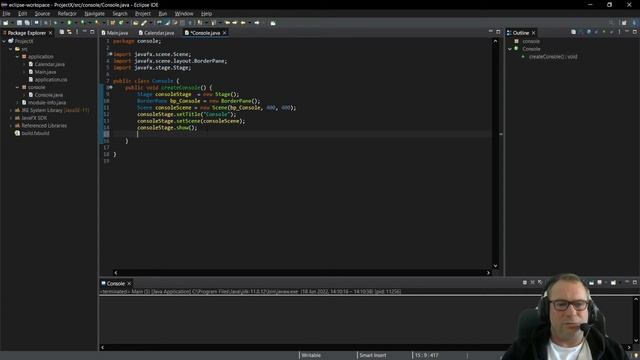
Task: Open the Window menu
Action: coord(184,14)
